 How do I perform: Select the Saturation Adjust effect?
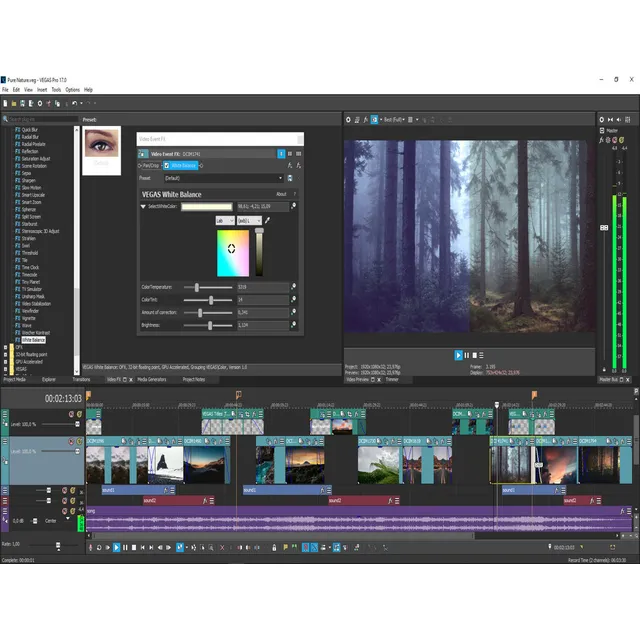36,159
